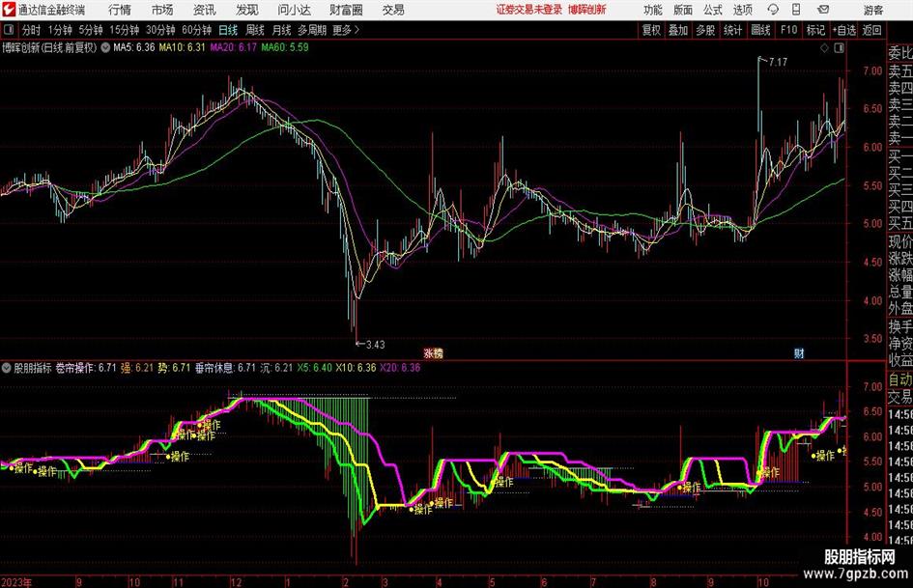Image resolution: width=913 pixels, height=588 pixels.
Task: Switch to 15分钟 chart period
Action: pyautogui.click(x=125, y=30)
